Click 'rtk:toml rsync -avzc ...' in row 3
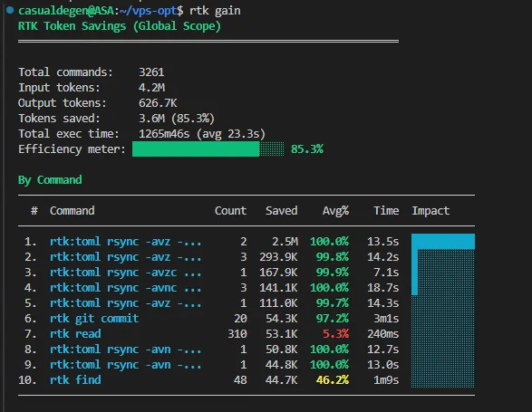 tap(126, 273)
